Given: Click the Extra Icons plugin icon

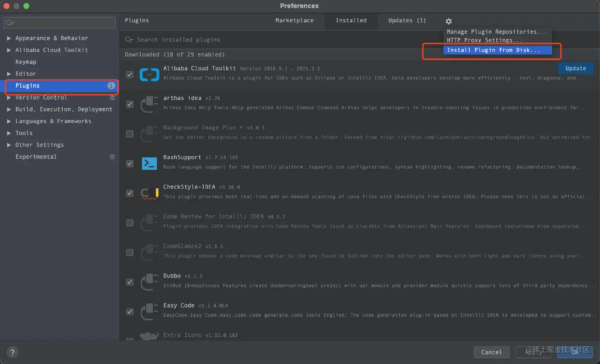Looking at the screenshot, I should [149, 337].
